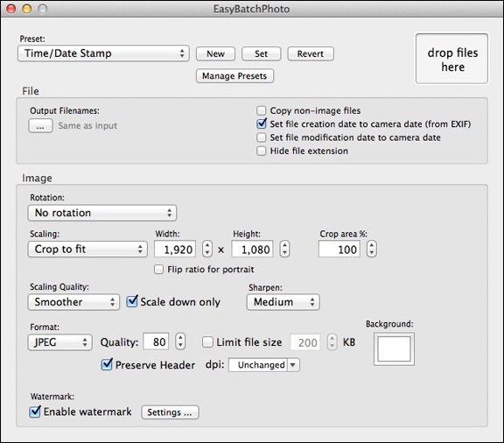Open watermark Settings ...
This screenshot has width=504, height=443.
tap(170, 412)
